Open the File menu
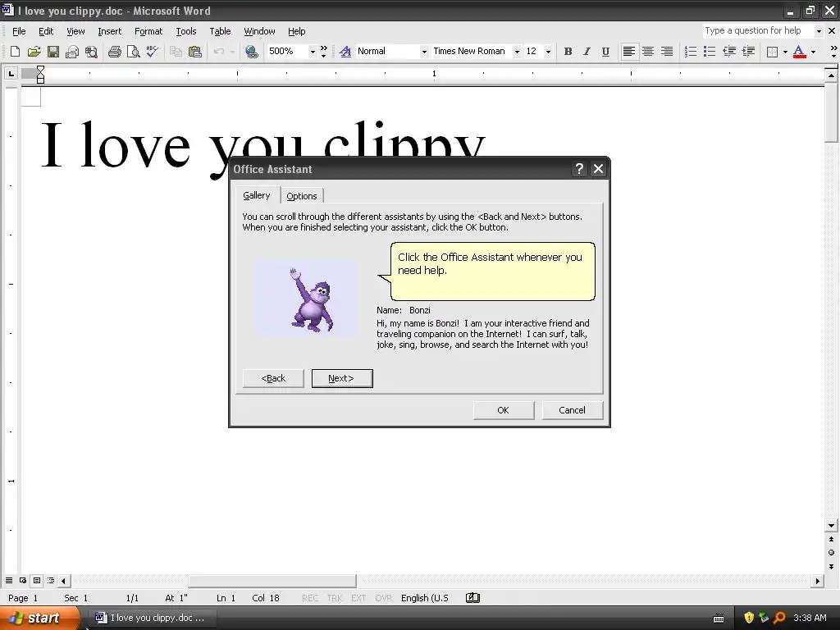 tap(20, 31)
